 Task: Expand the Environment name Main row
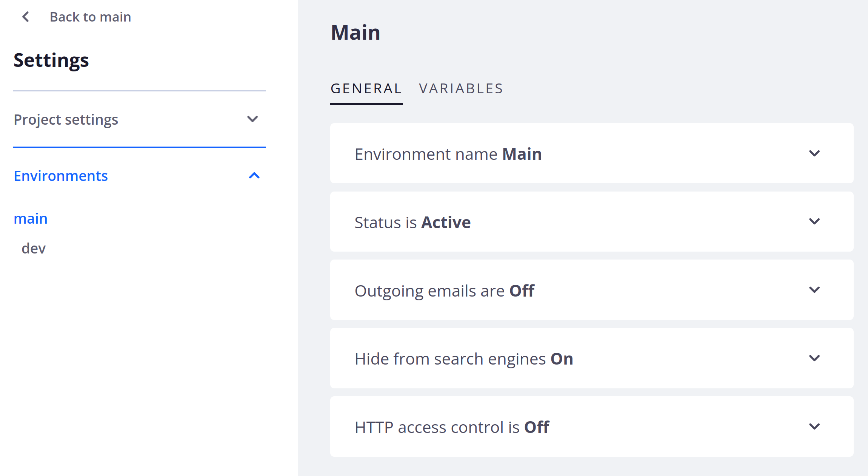click(x=814, y=153)
